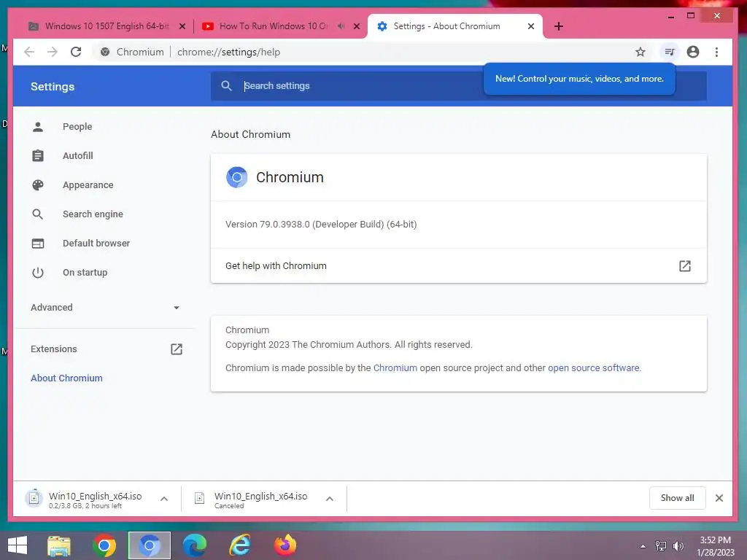Click the People person icon
This screenshot has width=747, height=560.
click(x=38, y=127)
